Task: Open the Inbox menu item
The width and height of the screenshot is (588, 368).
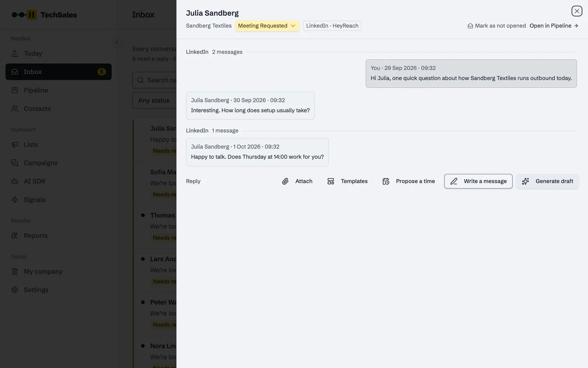Action: (x=58, y=72)
